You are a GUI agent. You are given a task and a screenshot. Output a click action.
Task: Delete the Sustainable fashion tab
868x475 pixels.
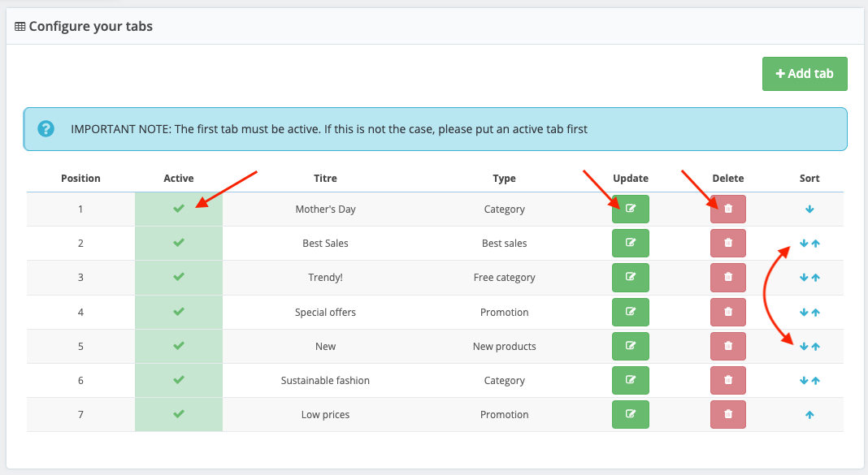point(728,381)
